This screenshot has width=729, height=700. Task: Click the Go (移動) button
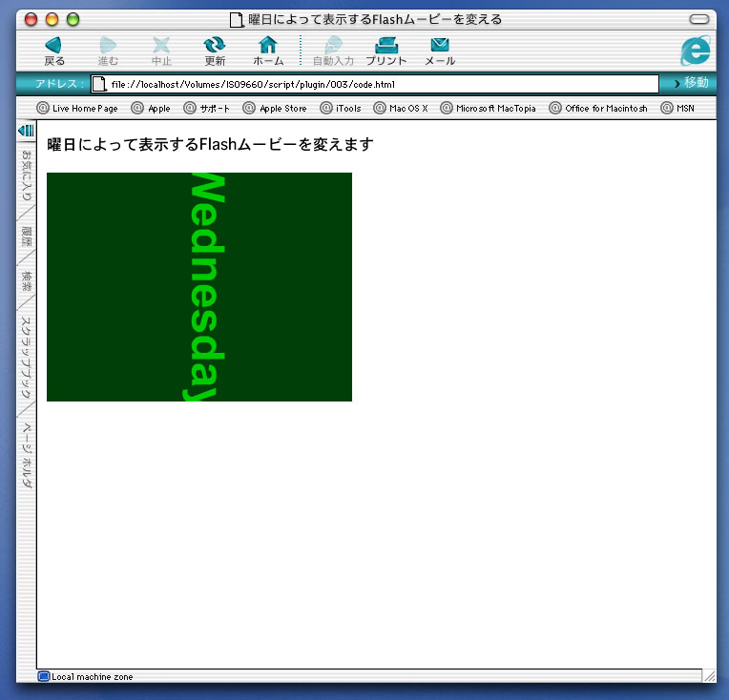[690, 83]
